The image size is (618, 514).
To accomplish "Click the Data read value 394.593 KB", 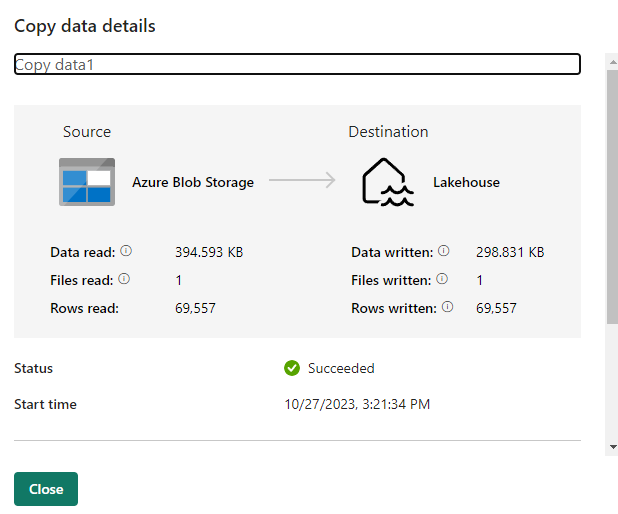I will tap(209, 252).
